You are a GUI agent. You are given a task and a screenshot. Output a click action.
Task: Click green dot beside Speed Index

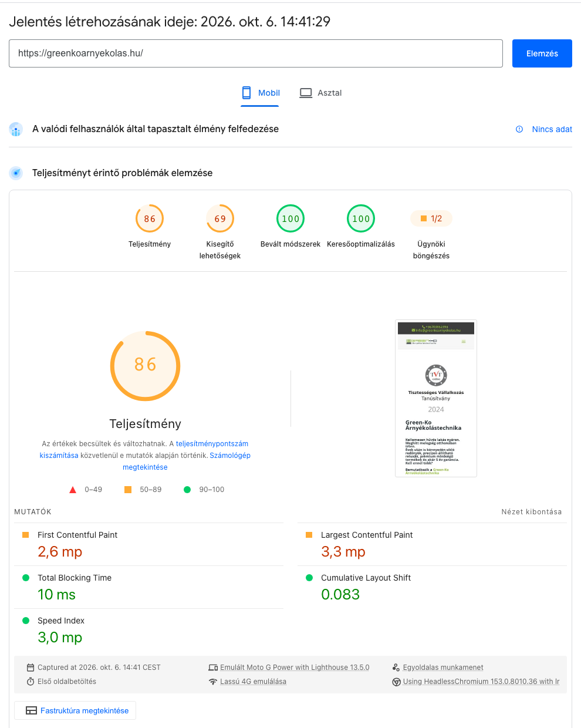point(25,621)
